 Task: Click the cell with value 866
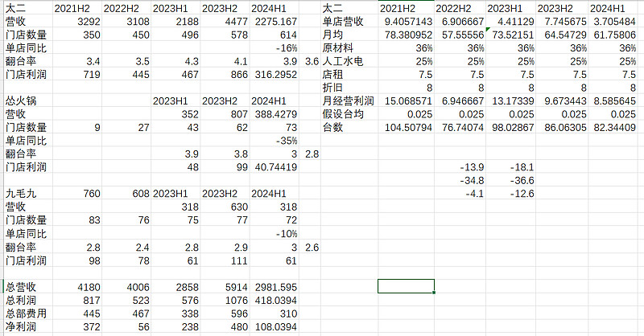coord(225,74)
